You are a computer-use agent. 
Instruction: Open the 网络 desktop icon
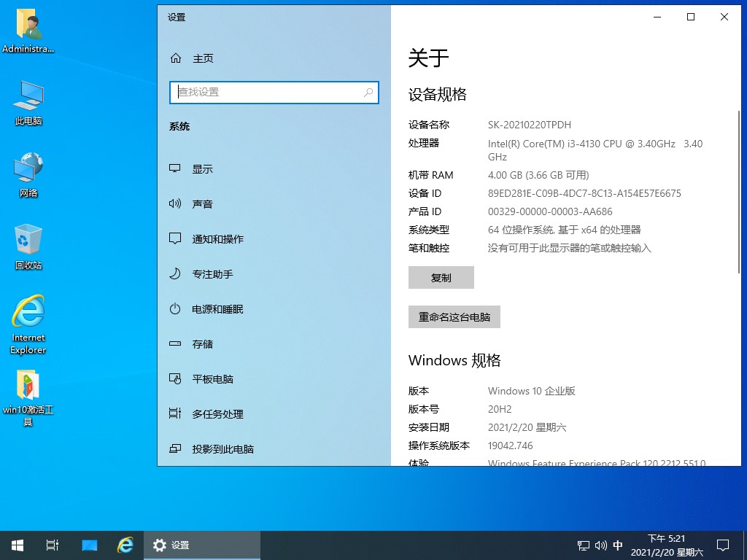[x=28, y=174]
